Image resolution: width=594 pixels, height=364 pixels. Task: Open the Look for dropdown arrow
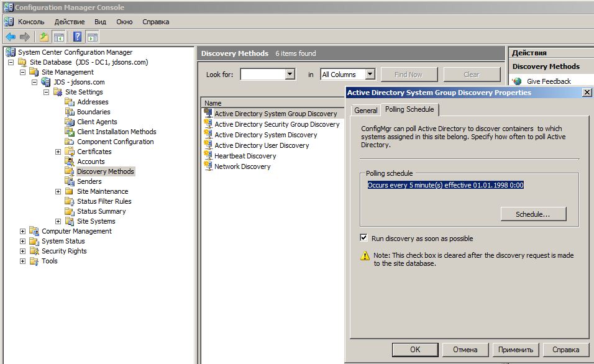click(290, 75)
